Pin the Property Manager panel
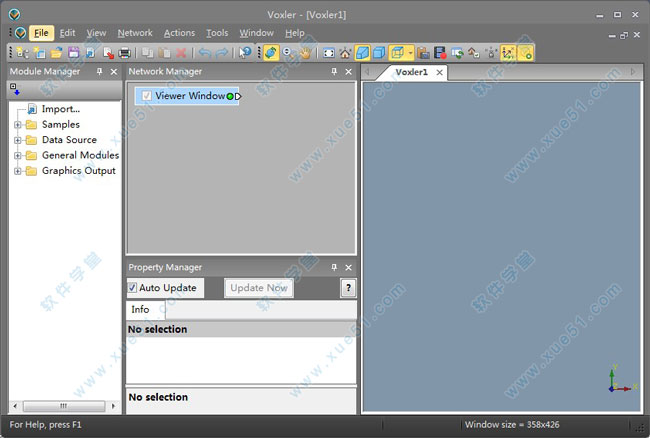Viewport: 650px width, 438px height. (x=334, y=267)
